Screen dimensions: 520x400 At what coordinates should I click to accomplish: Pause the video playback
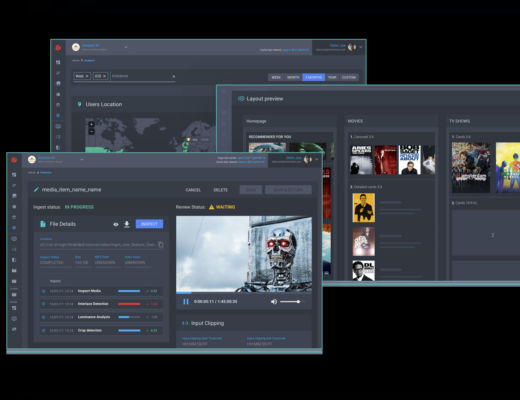186,302
